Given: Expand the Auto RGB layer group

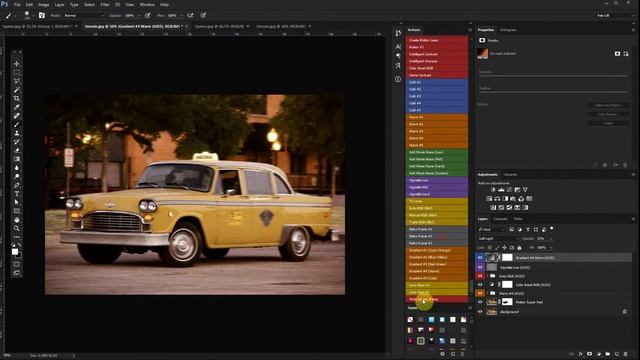Looking at the screenshot, I should click(487, 276).
